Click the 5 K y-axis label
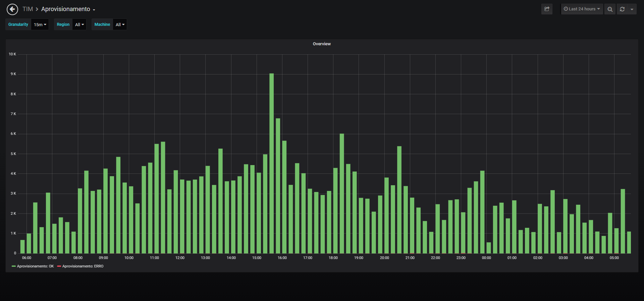The image size is (644, 301). pos(13,154)
